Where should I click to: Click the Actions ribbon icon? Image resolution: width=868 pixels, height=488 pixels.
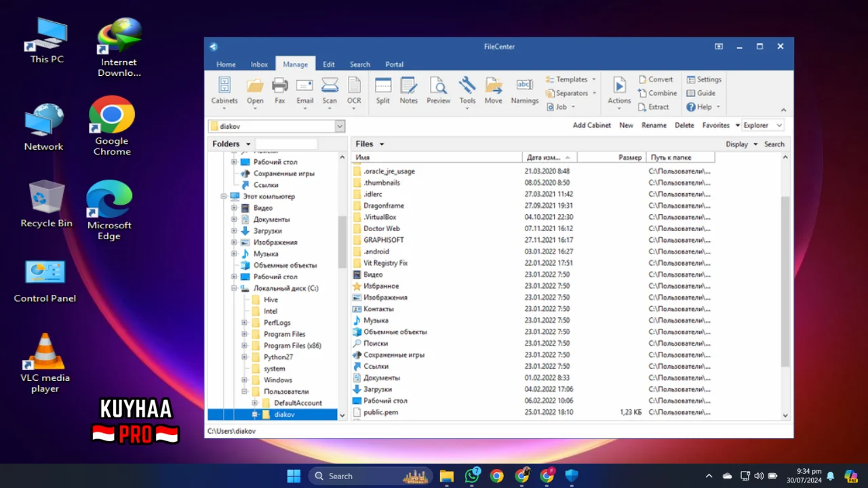click(619, 91)
